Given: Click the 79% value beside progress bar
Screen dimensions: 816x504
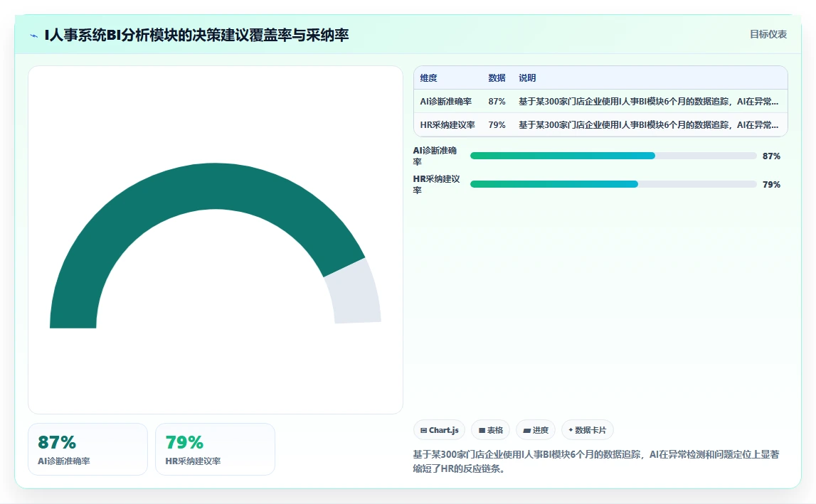Looking at the screenshot, I should coord(771,185).
